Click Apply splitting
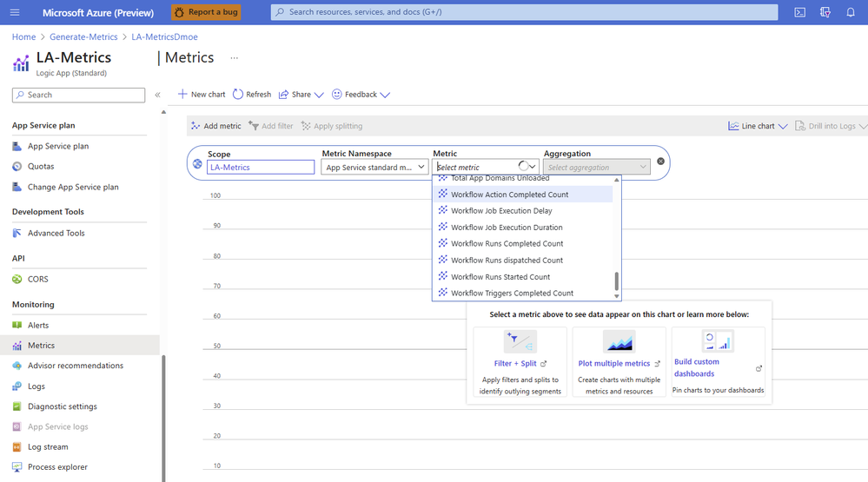Image resolution: width=868 pixels, height=482 pixels. (332, 126)
